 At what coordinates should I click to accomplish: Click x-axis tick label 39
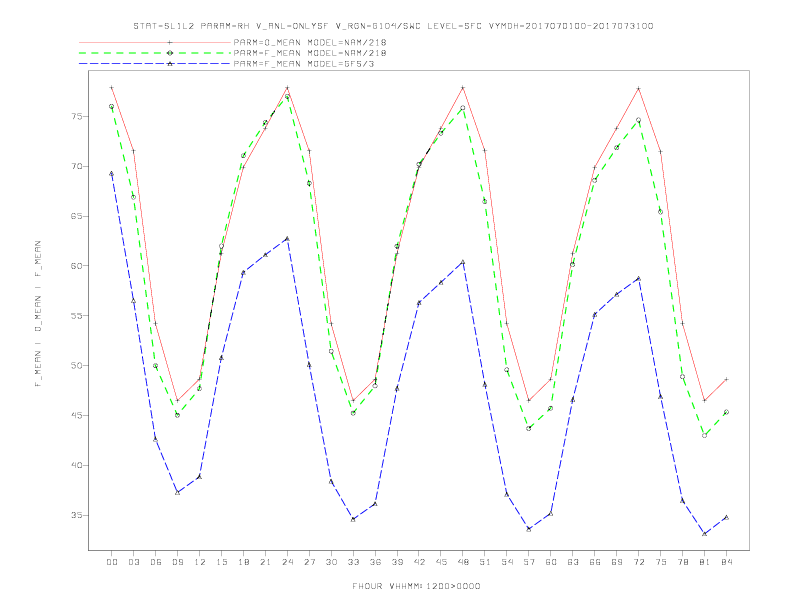(397, 562)
